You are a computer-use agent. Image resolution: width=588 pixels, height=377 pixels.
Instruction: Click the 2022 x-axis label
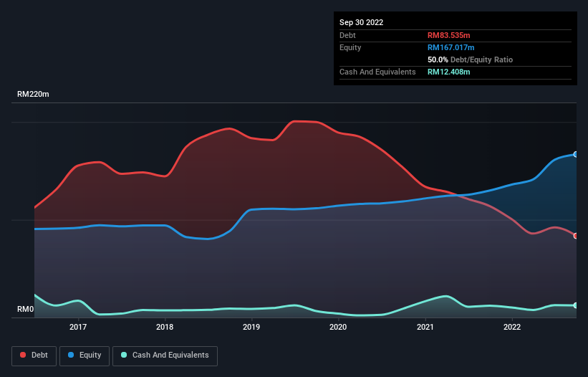pos(512,327)
